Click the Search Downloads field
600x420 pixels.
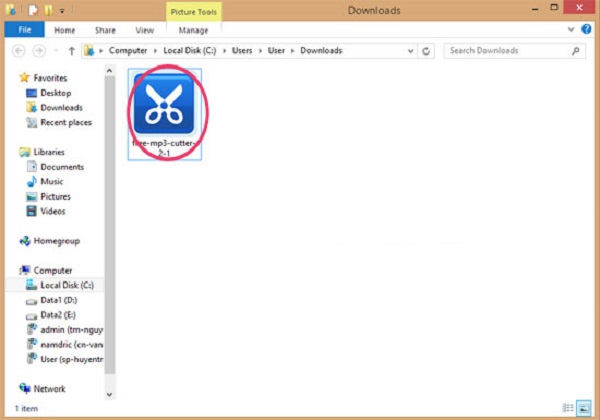(x=514, y=50)
